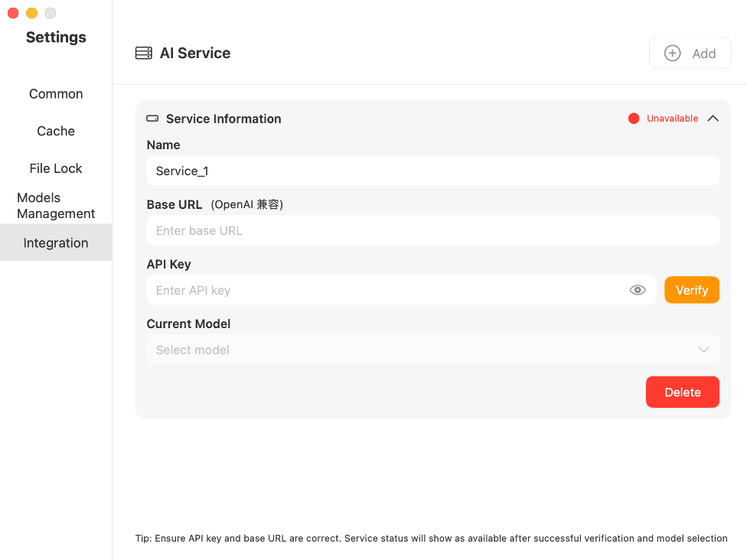Open Models Management section

coord(56,206)
